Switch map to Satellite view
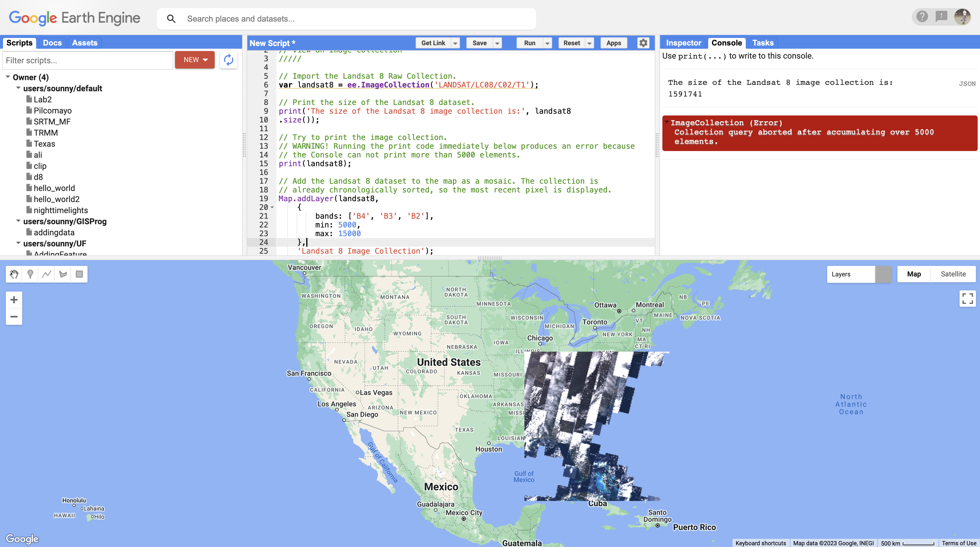 [x=953, y=274]
